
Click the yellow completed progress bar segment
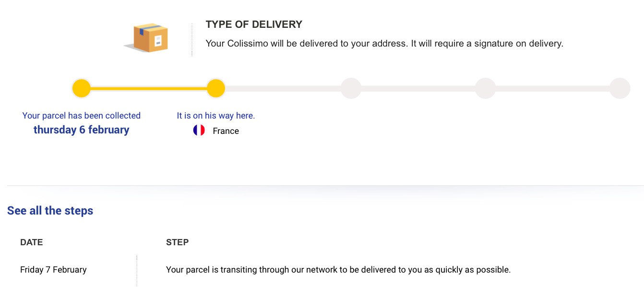point(149,88)
